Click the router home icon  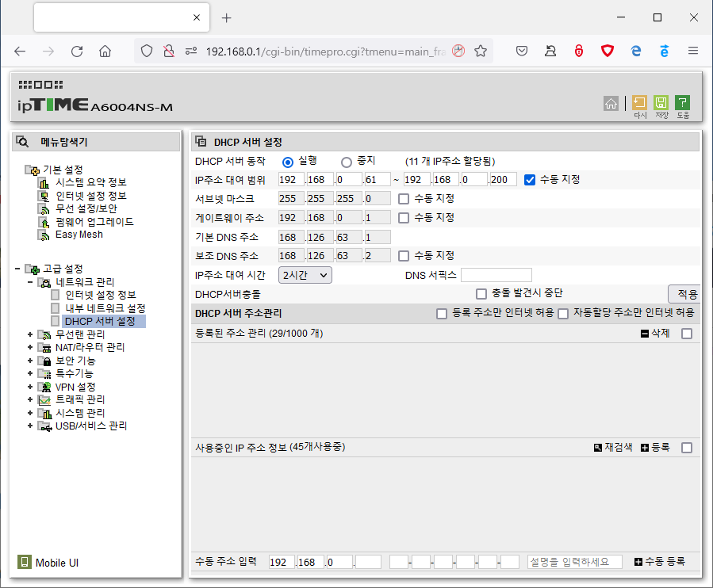click(611, 104)
